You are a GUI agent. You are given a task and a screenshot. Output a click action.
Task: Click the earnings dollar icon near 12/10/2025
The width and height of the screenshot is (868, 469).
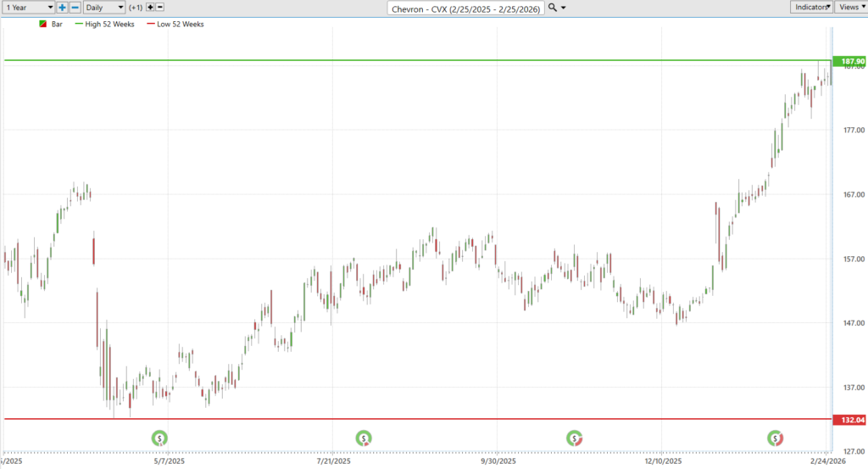coord(776,438)
